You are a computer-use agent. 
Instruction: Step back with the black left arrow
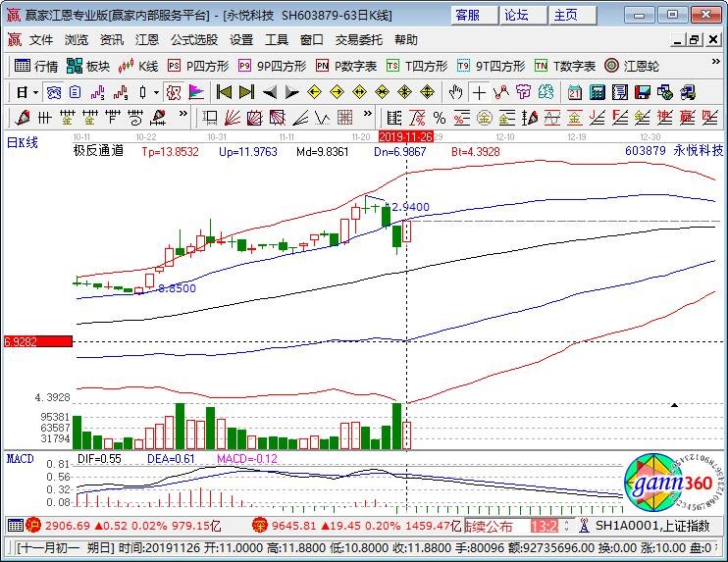[x=269, y=93]
